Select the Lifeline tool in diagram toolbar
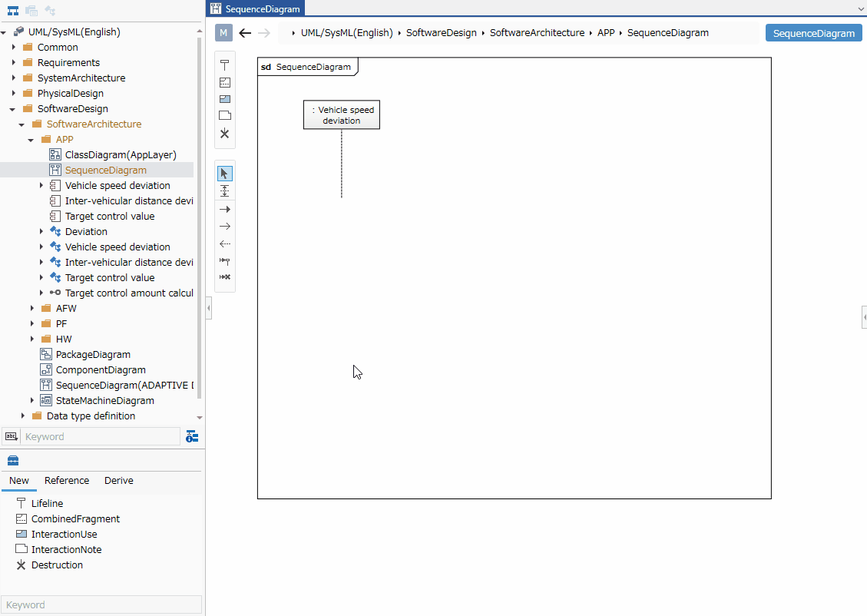 [224, 65]
